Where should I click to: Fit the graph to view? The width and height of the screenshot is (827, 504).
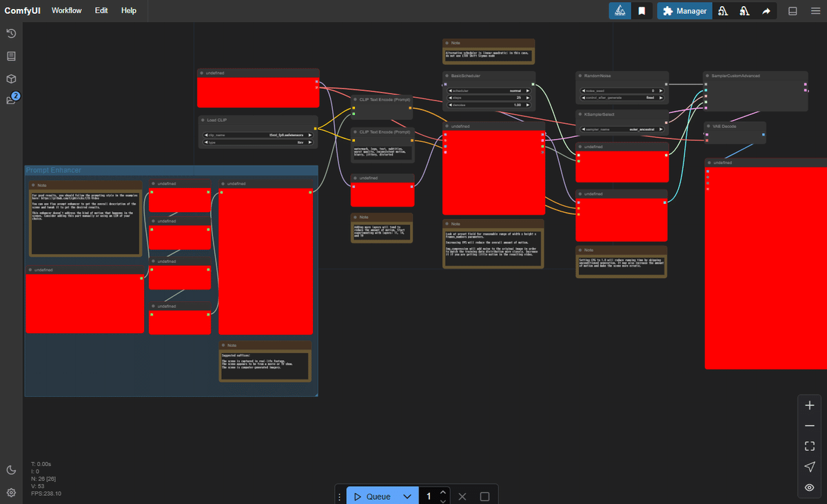(x=809, y=445)
